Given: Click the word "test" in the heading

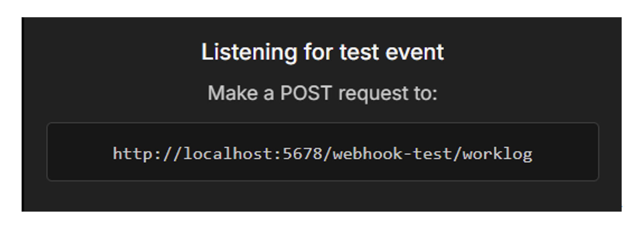Looking at the screenshot, I should [359, 52].
